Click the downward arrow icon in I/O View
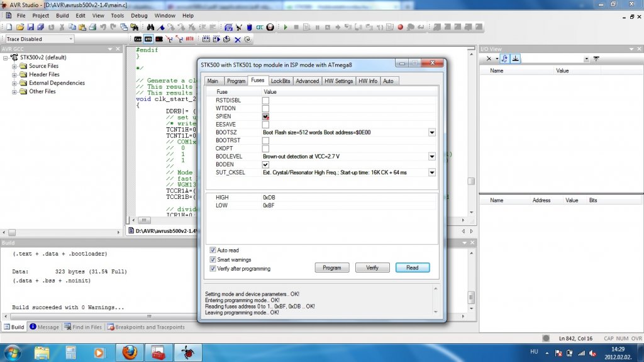Image resolution: width=644 pixels, height=362 pixels. pos(515,59)
